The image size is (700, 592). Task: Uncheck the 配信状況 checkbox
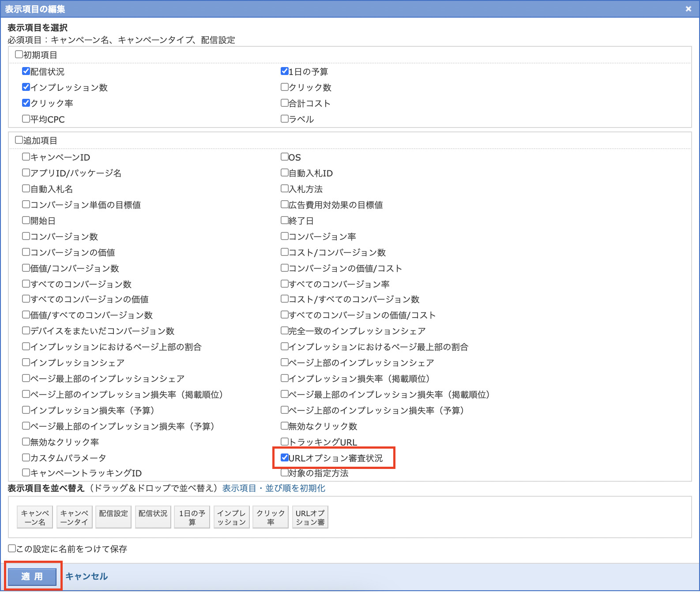(26, 71)
